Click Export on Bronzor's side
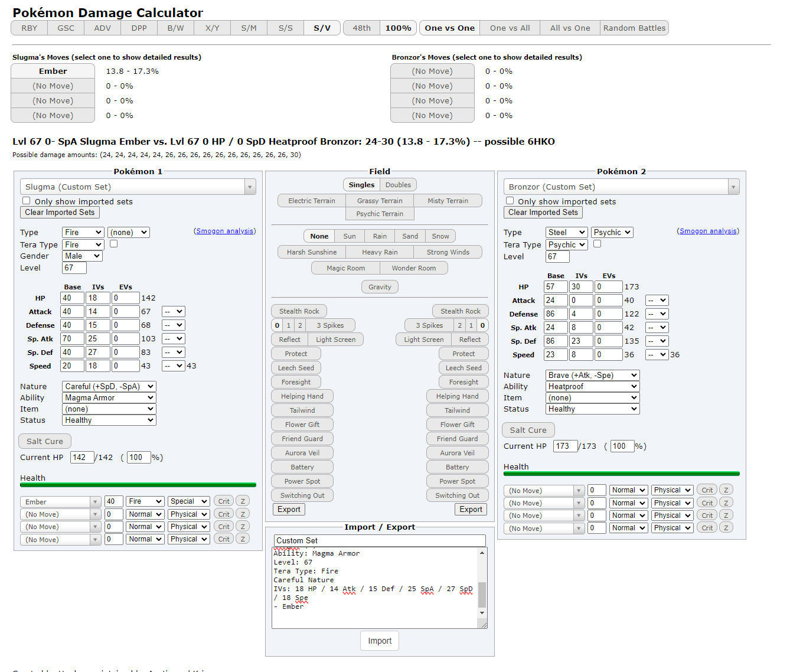This screenshot has height=672, width=790. click(471, 510)
